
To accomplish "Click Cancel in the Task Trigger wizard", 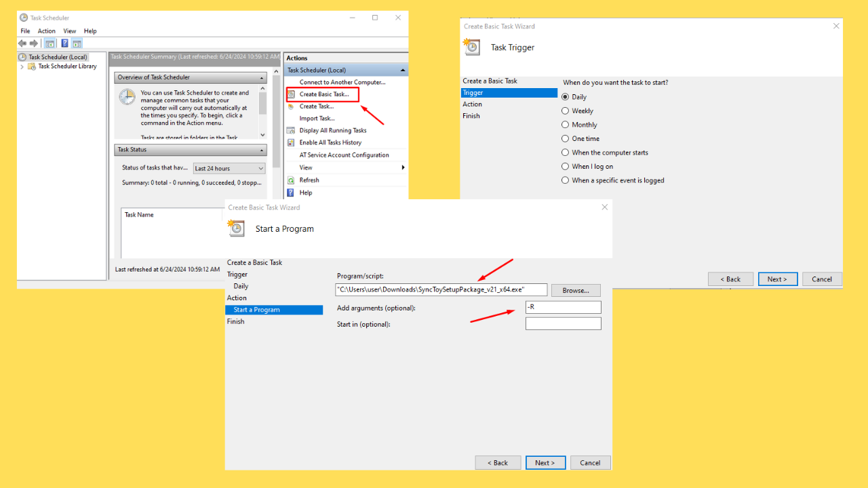I will [x=822, y=279].
